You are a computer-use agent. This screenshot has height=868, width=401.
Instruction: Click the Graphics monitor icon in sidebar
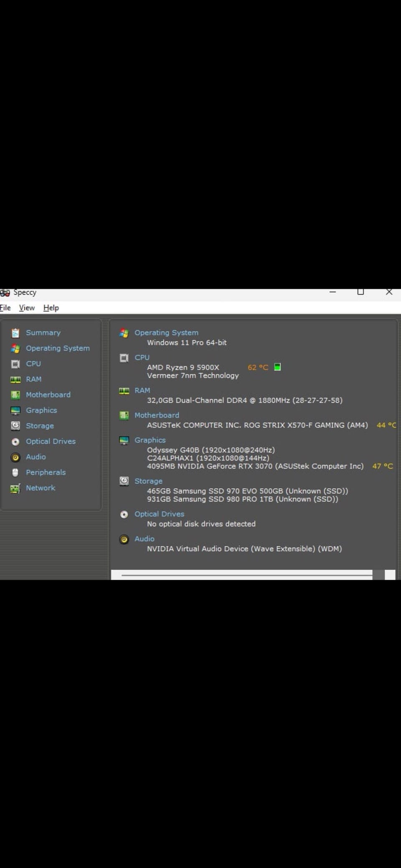click(15, 410)
